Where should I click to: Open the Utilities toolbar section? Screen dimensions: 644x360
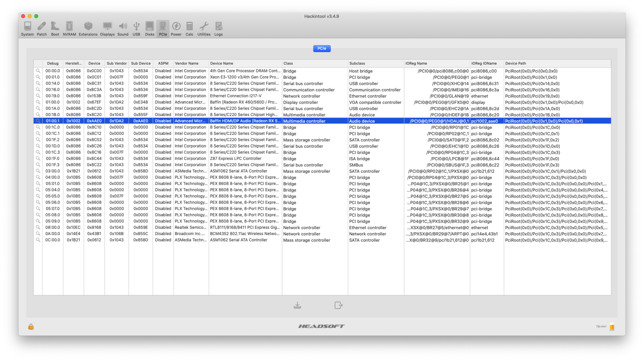click(x=204, y=29)
